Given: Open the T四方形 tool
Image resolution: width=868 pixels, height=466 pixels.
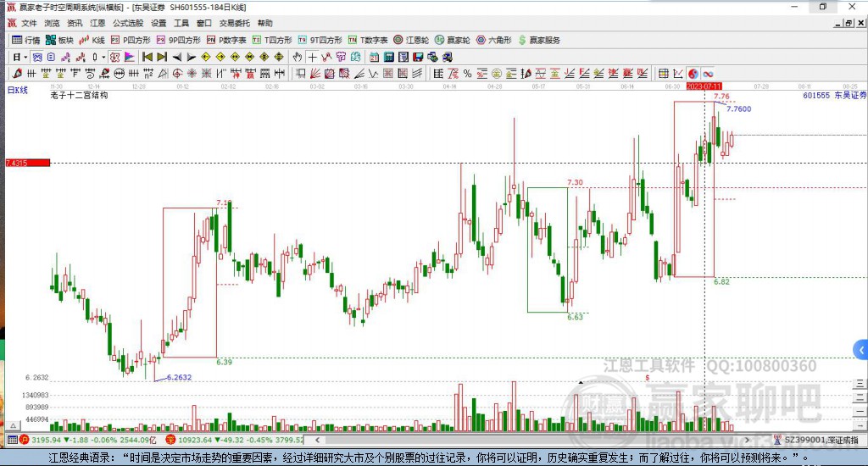Looking at the screenshot, I should pos(272,40).
